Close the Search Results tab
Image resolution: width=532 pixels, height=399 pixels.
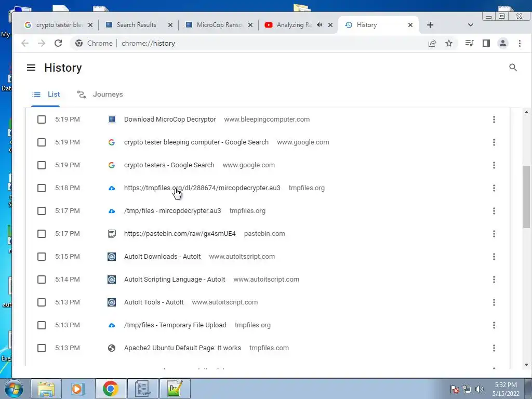point(170,25)
